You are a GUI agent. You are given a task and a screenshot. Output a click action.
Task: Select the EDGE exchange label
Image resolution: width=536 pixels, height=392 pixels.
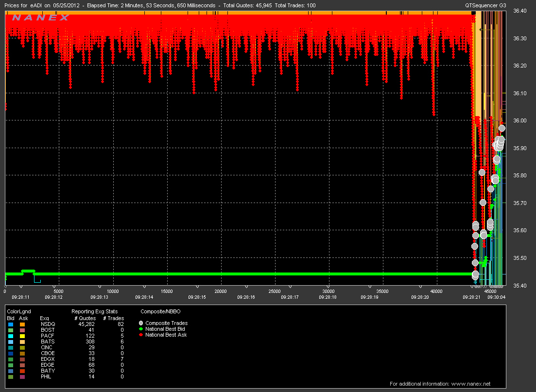(x=48, y=365)
